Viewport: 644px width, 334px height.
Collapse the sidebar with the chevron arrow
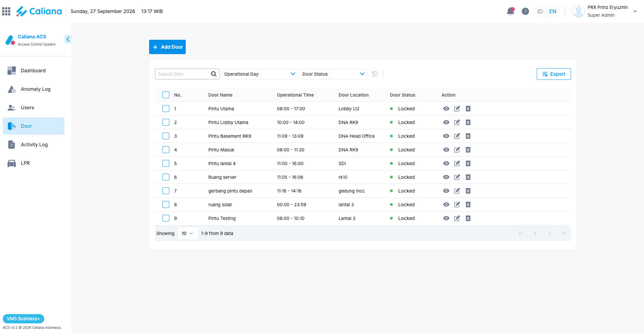(68, 39)
